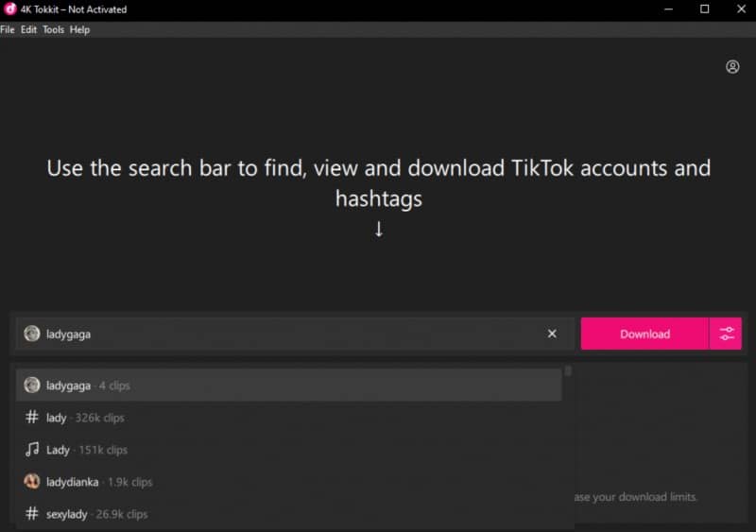Open the Edit menu
The width and height of the screenshot is (756, 532).
(x=28, y=30)
